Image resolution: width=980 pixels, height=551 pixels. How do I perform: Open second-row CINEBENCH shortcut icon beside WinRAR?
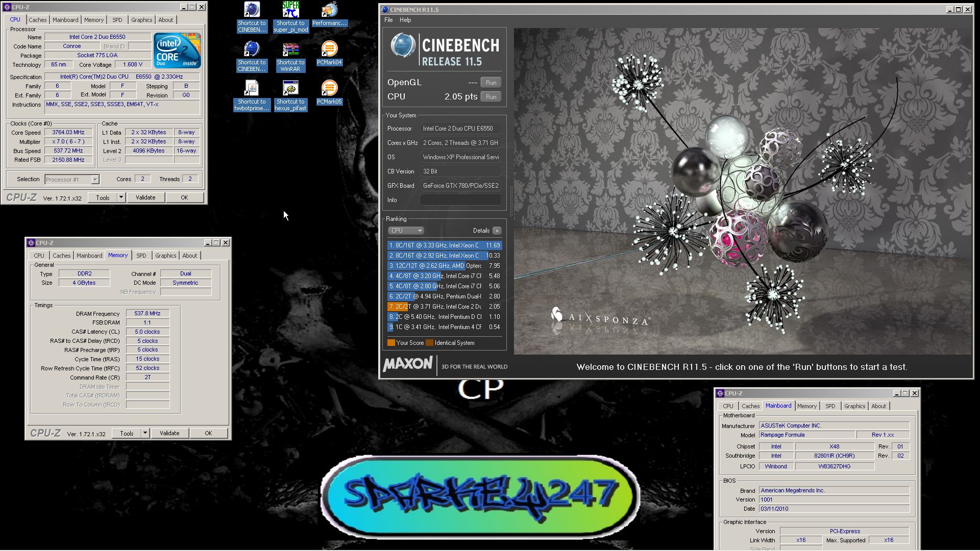coord(252,57)
